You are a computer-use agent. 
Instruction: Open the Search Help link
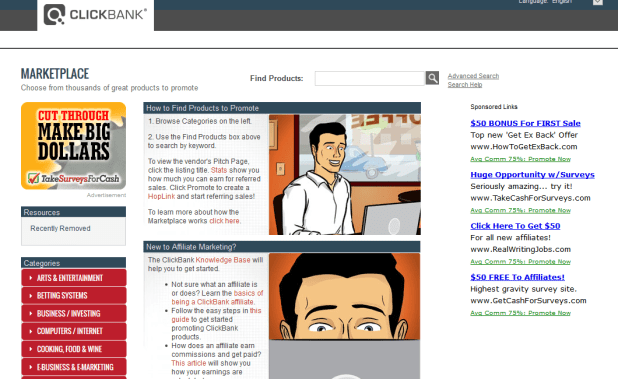[465, 84]
